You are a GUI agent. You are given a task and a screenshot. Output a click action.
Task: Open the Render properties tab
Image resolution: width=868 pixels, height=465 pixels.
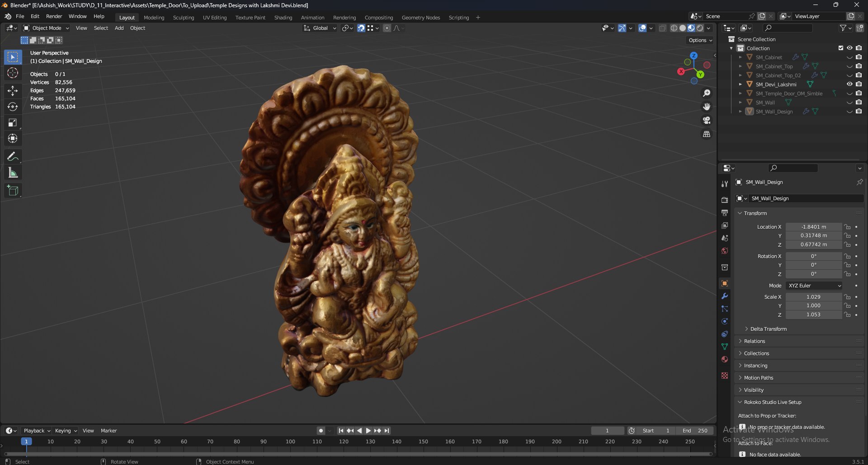[x=725, y=200]
